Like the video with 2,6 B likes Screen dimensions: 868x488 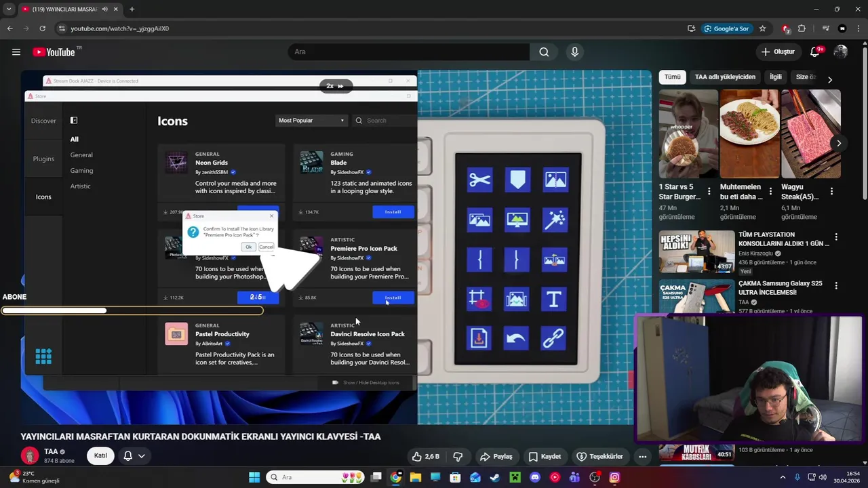click(426, 456)
